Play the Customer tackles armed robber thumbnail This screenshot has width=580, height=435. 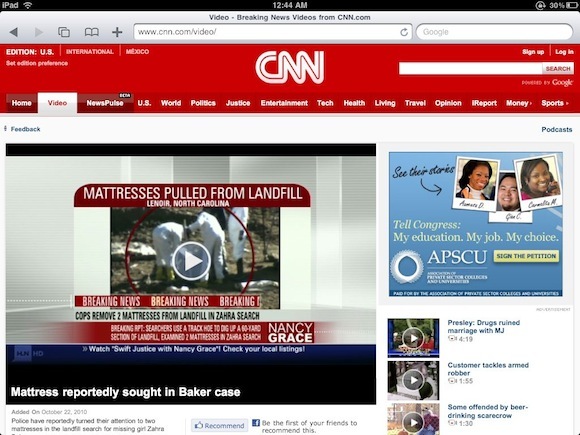pyautogui.click(x=413, y=381)
